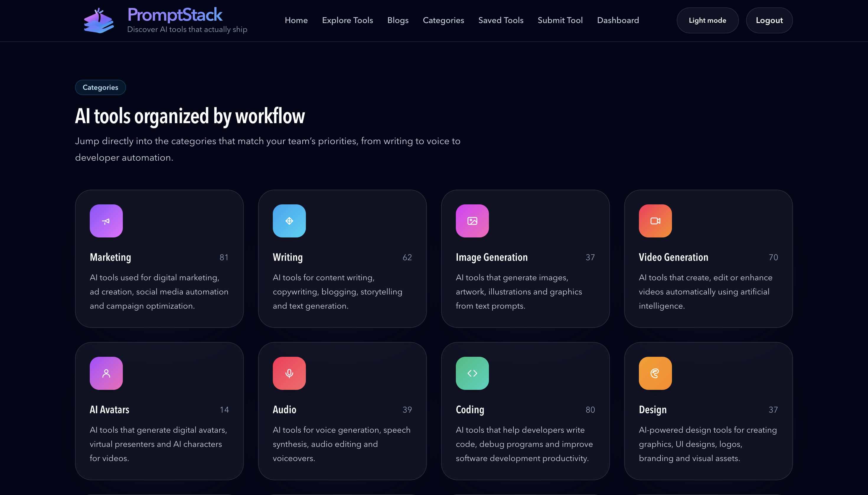Go to Saved Tools
This screenshot has height=495, width=868.
coord(501,20)
